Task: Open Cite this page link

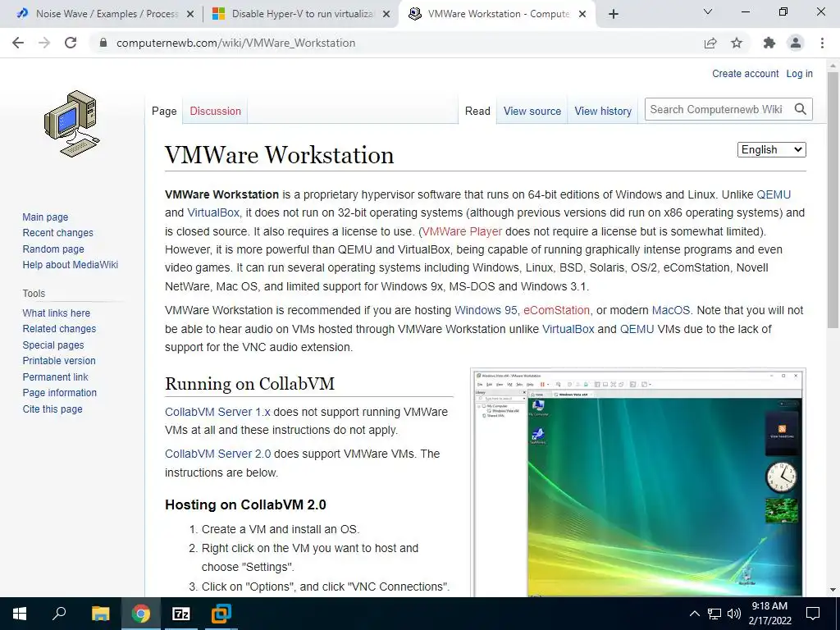Action: tap(52, 409)
